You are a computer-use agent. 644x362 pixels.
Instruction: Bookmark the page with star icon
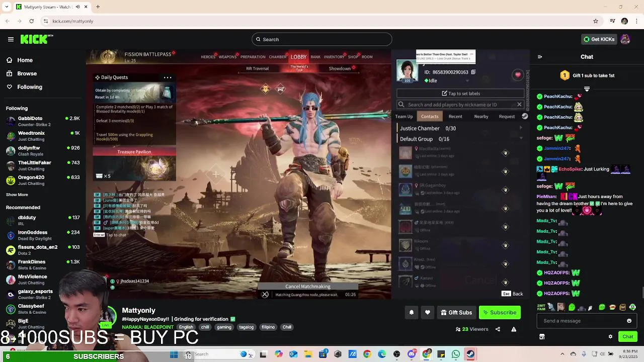click(x=596, y=21)
